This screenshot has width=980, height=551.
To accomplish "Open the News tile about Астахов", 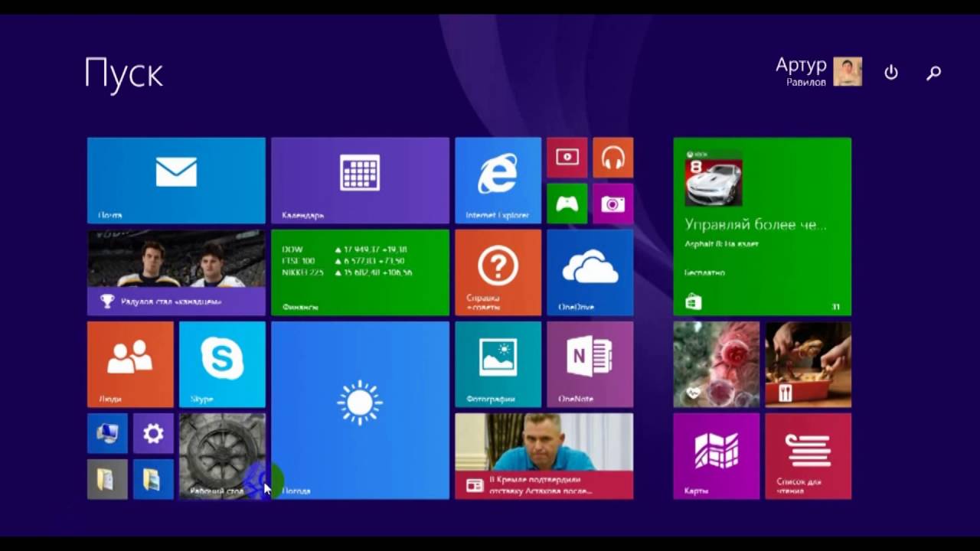I will click(544, 456).
